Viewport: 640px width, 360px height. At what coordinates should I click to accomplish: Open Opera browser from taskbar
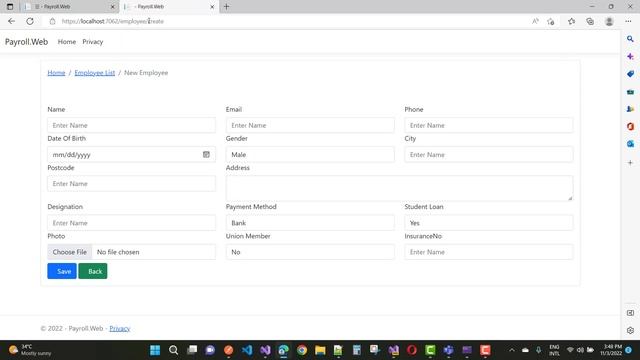(x=412, y=350)
